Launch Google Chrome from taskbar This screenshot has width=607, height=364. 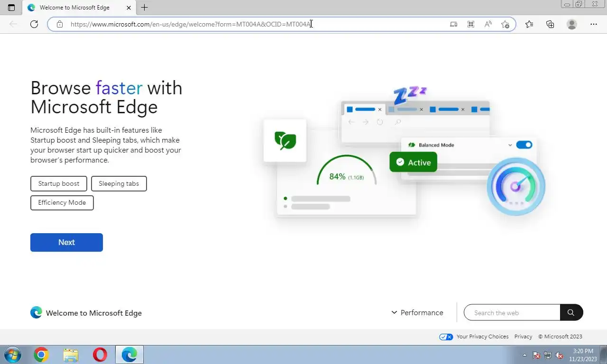click(41, 355)
